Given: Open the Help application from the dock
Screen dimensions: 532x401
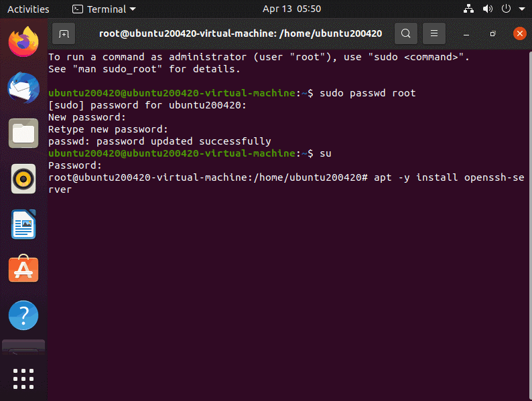Looking at the screenshot, I should click(23, 315).
